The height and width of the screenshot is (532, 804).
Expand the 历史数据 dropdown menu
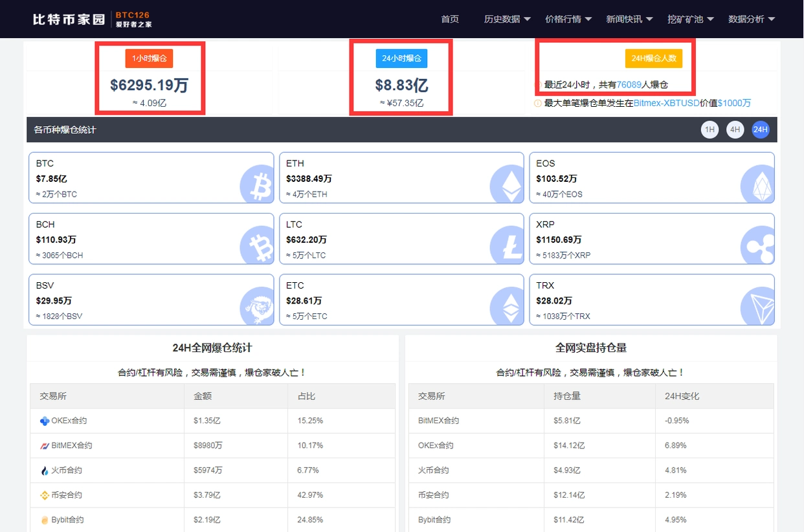[x=508, y=19]
